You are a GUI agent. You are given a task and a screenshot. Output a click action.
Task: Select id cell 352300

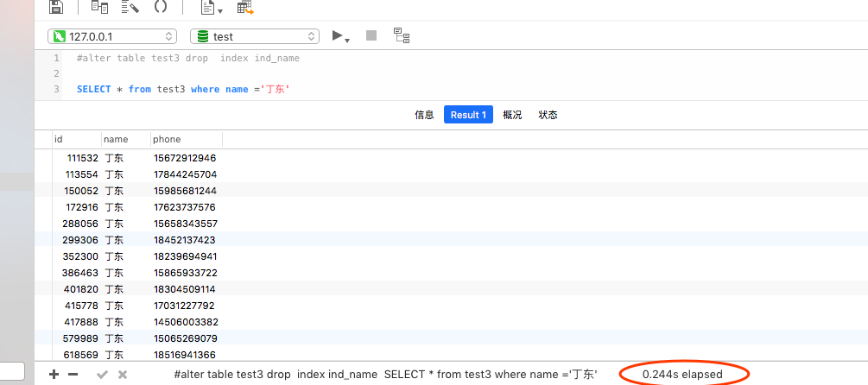click(x=81, y=256)
